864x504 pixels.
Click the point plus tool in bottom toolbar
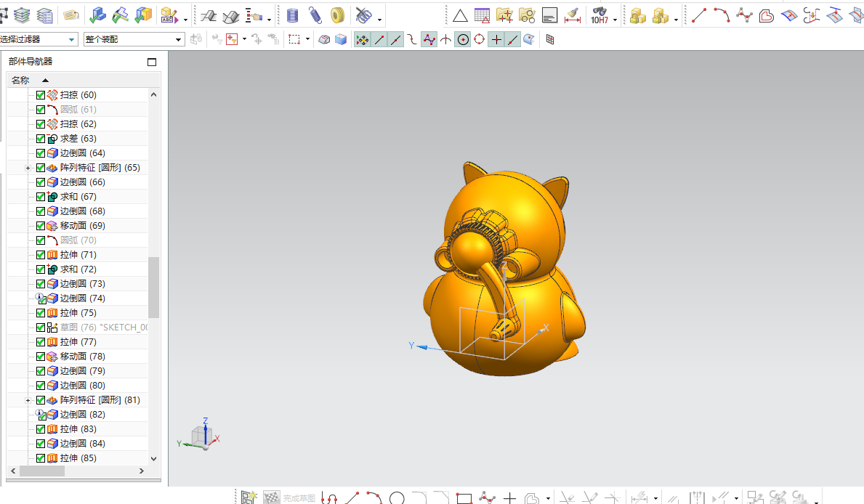point(509,498)
